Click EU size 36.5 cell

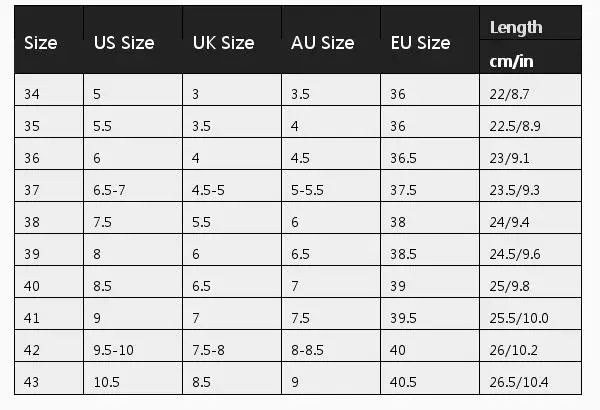[430, 154]
